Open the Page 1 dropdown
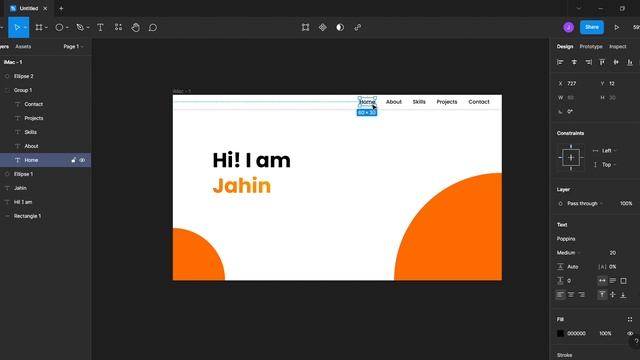The height and width of the screenshot is (360, 640). coord(73,47)
